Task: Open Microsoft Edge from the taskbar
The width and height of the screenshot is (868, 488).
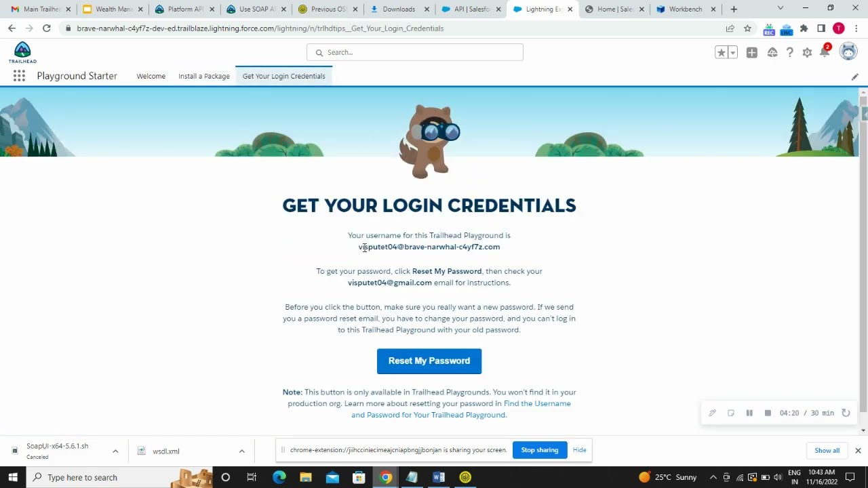Action: [x=279, y=477]
